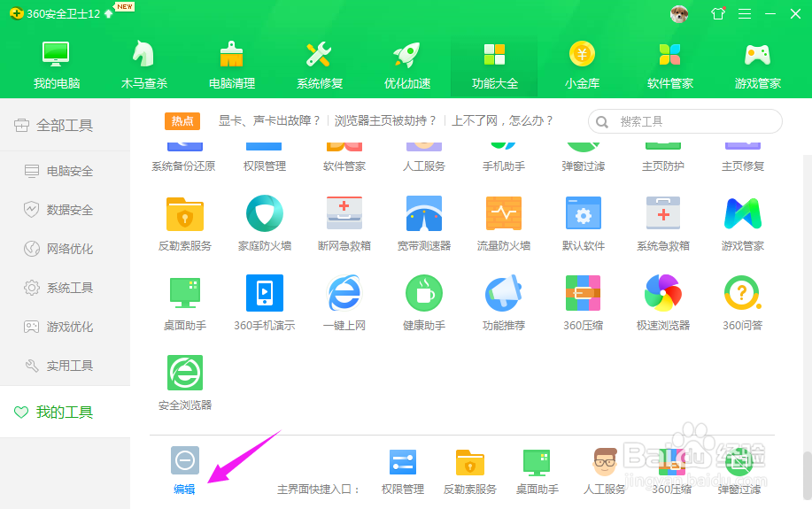Open 默认软件 settings tool
This screenshot has width=812, height=509.
pyautogui.click(x=584, y=224)
